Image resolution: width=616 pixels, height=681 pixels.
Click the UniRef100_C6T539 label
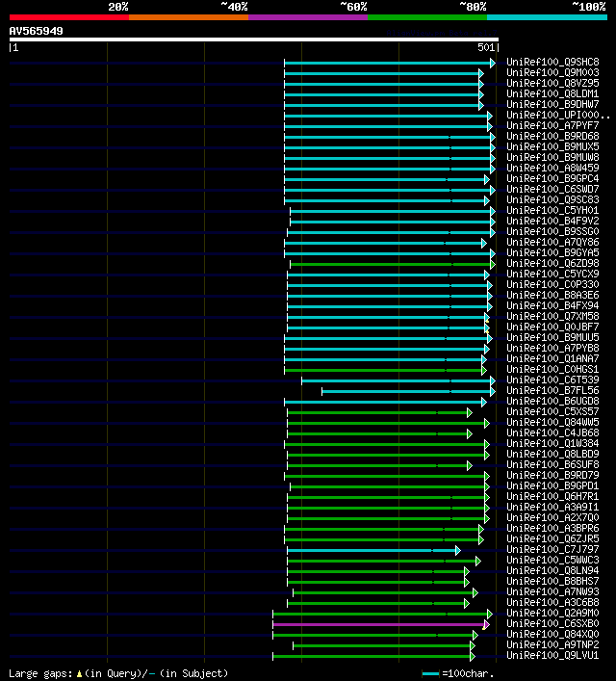(x=552, y=380)
